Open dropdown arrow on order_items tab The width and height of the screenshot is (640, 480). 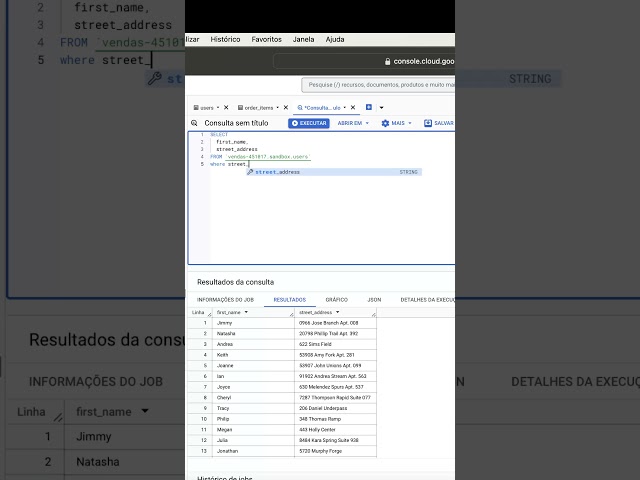278,108
